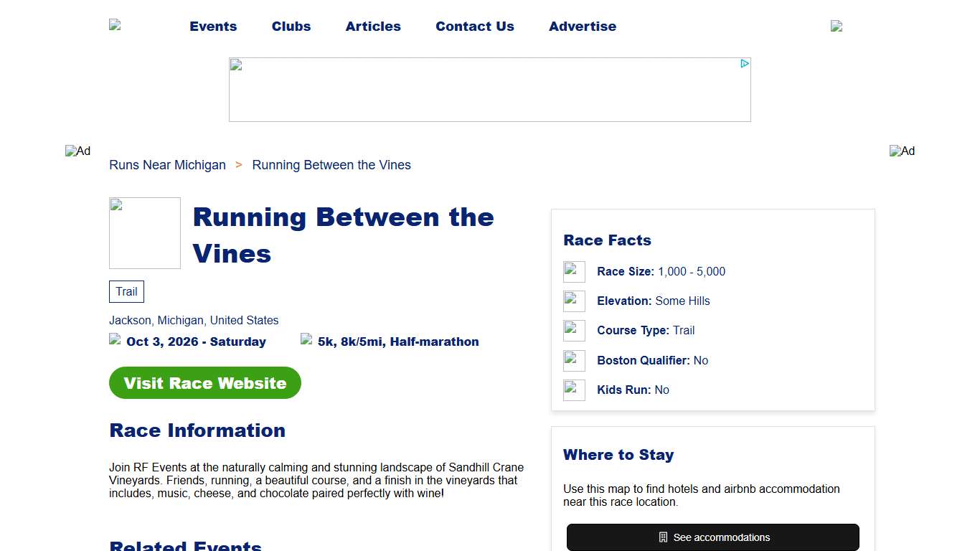The height and width of the screenshot is (551, 980).
Task: Click the calendar icon beside the race date
Action: [x=115, y=341]
